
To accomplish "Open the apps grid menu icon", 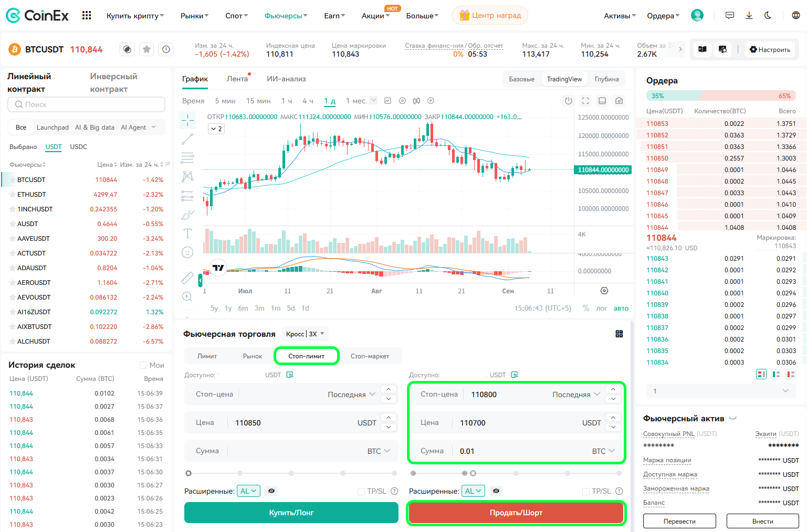I will (87, 15).
